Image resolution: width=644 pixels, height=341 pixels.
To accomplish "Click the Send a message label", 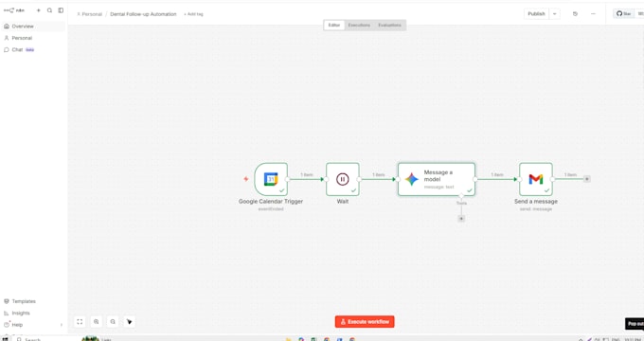I will tap(536, 202).
